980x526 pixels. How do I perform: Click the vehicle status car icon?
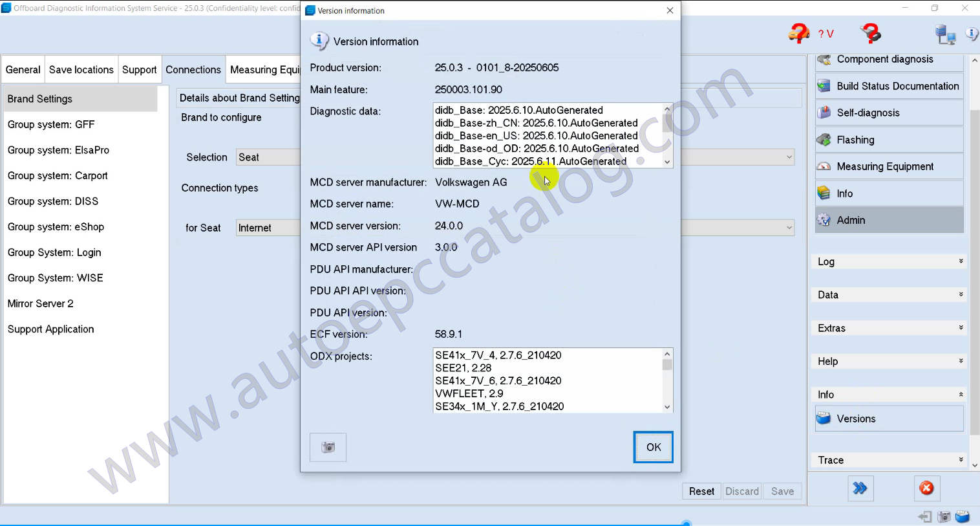click(799, 33)
